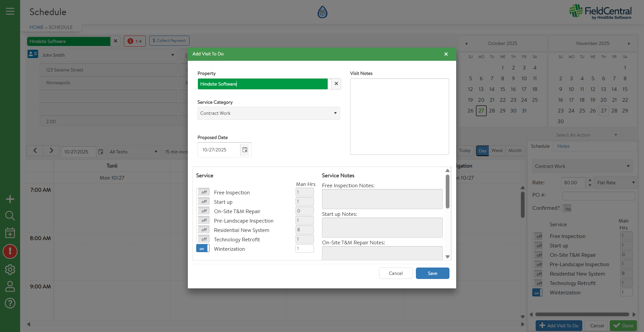Image resolution: width=644 pixels, height=332 pixels.
Task: Switch to Week view
Action: [x=497, y=151]
